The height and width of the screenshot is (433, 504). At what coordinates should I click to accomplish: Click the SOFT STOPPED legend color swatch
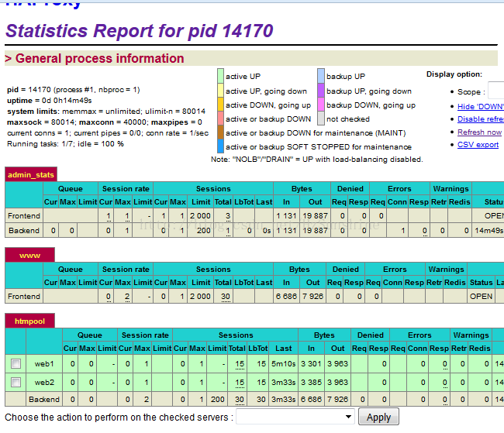click(220, 146)
